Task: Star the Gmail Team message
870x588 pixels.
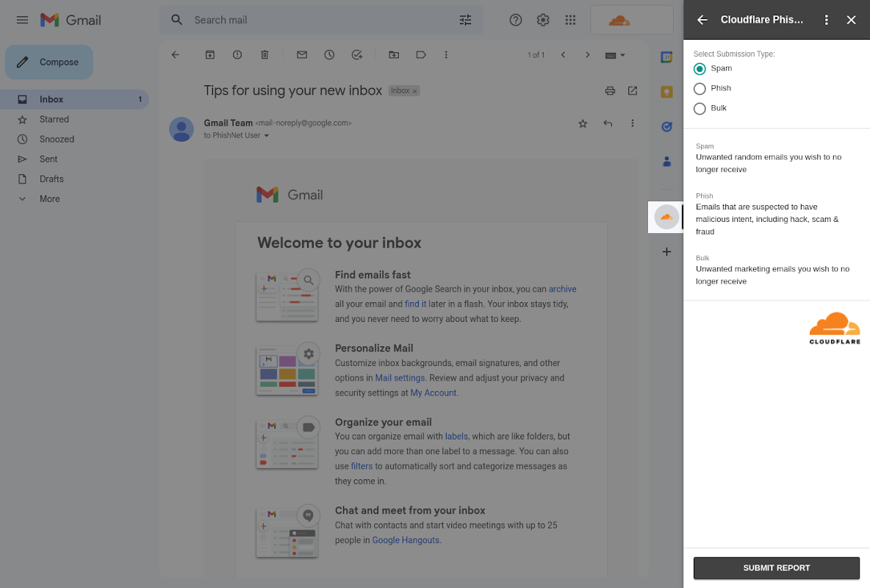Action: point(583,123)
